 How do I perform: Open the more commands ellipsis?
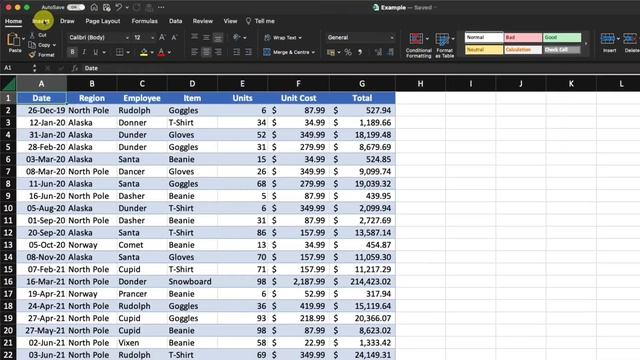161,7
